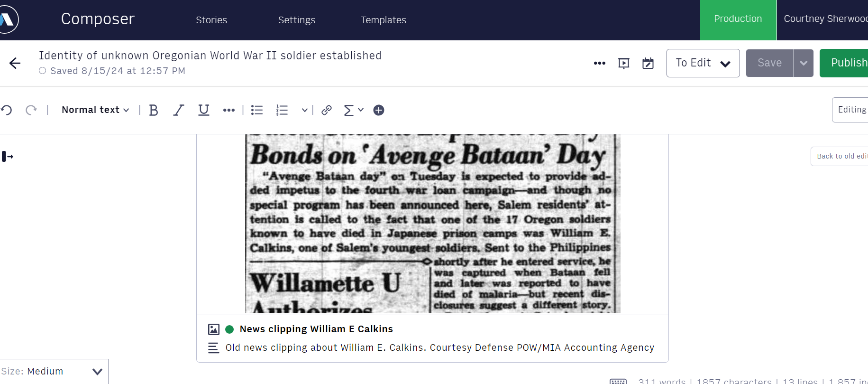The image size is (868, 384).
Task: Go to Templates in the top navigation
Action: 383,20
